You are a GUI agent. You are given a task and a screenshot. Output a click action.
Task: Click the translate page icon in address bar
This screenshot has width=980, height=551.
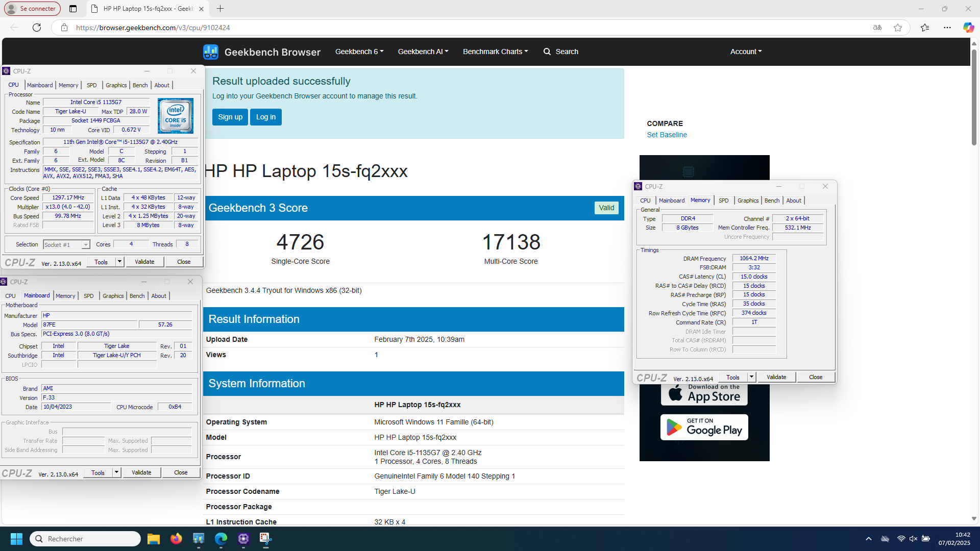click(877, 28)
